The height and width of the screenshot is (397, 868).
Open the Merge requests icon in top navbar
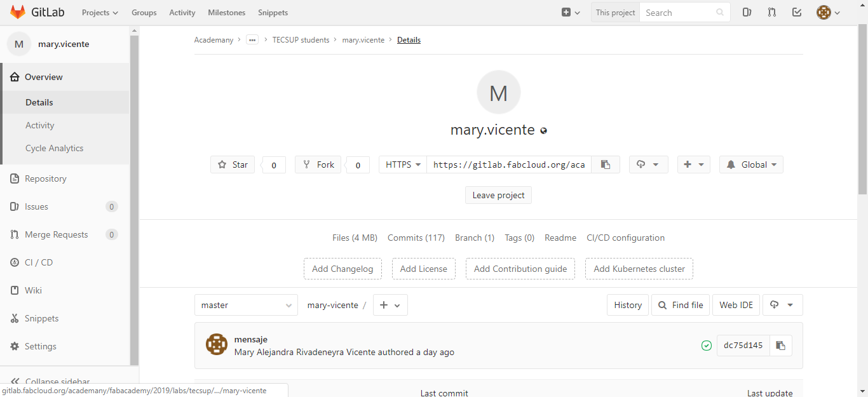772,12
